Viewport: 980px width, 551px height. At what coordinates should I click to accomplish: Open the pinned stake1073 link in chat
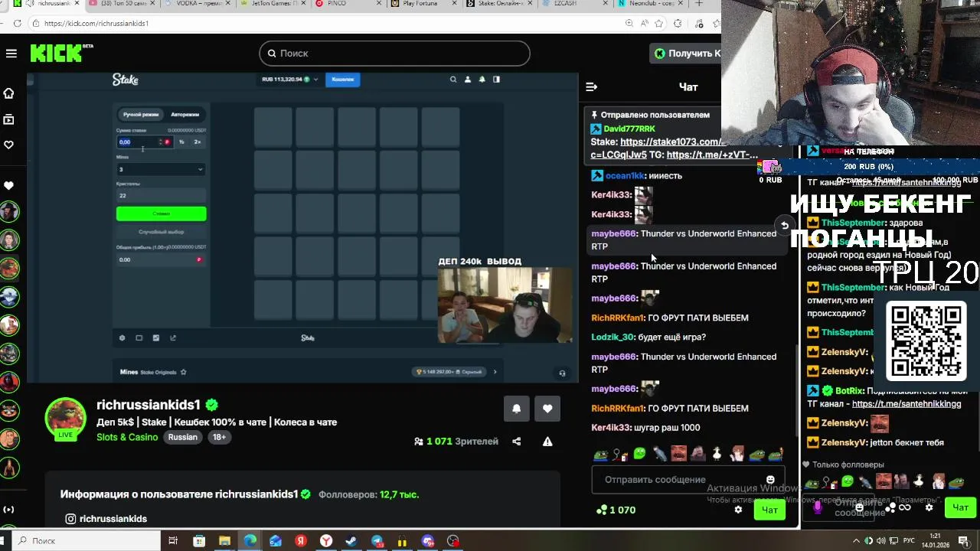(671, 142)
